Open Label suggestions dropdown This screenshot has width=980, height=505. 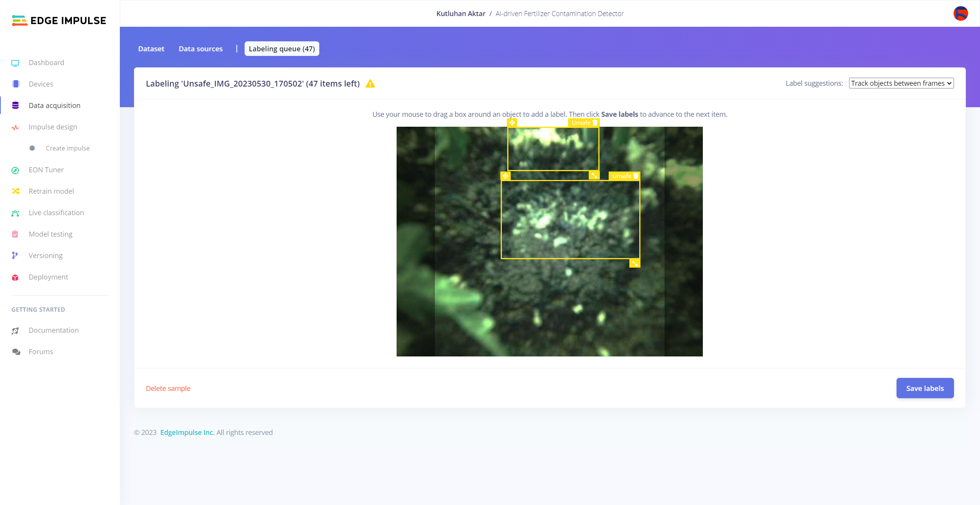point(901,83)
